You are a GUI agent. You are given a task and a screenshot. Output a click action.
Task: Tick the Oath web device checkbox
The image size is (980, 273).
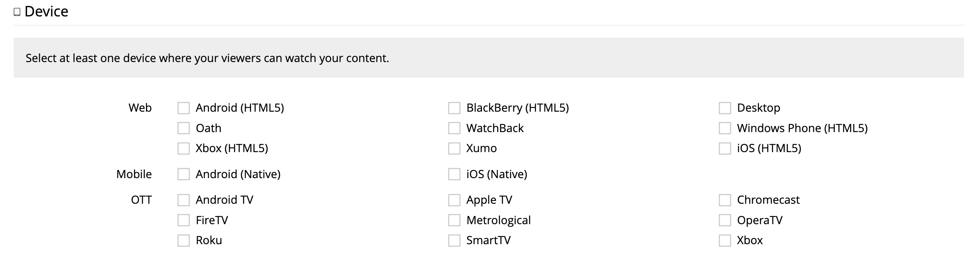tap(184, 128)
